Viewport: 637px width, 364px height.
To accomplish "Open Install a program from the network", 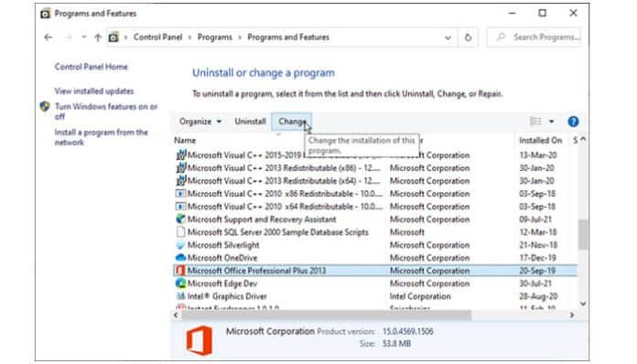I will [102, 137].
